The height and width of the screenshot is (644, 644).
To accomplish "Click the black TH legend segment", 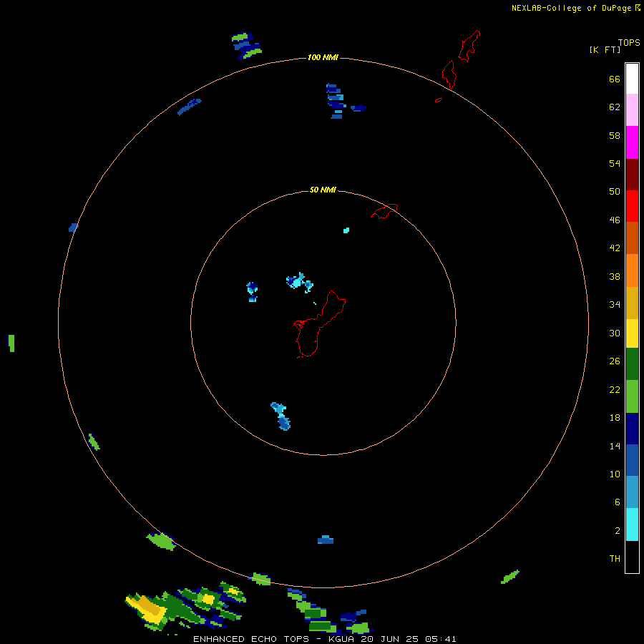I will click(632, 557).
